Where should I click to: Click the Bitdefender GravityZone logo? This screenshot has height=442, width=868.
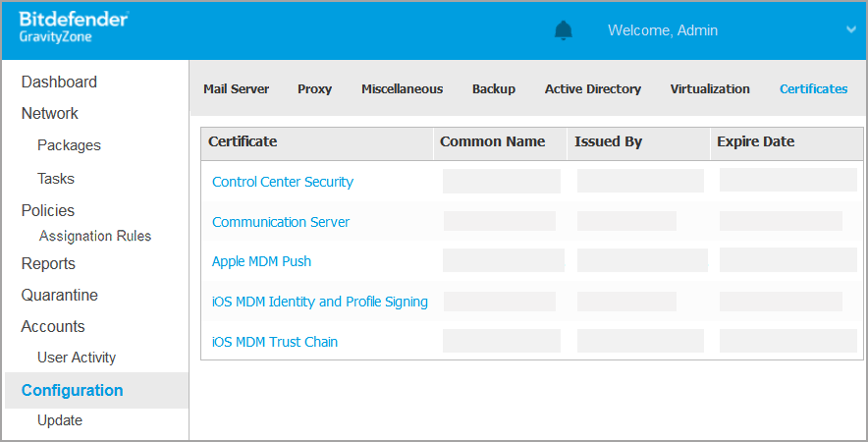[74, 28]
